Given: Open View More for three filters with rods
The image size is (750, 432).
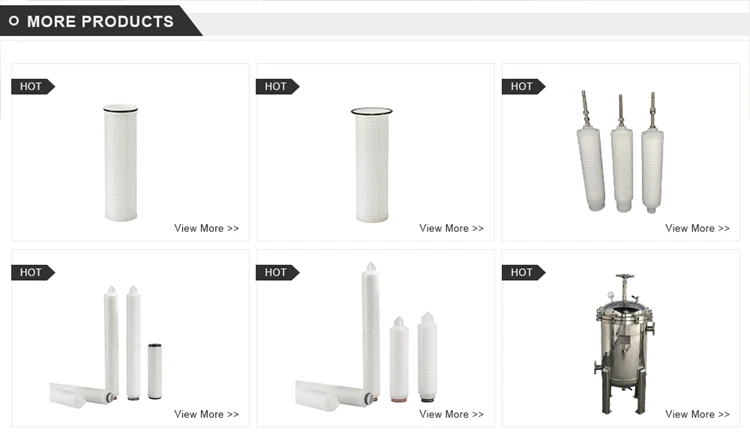Looking at the screenshot, I should pos(697,228).
